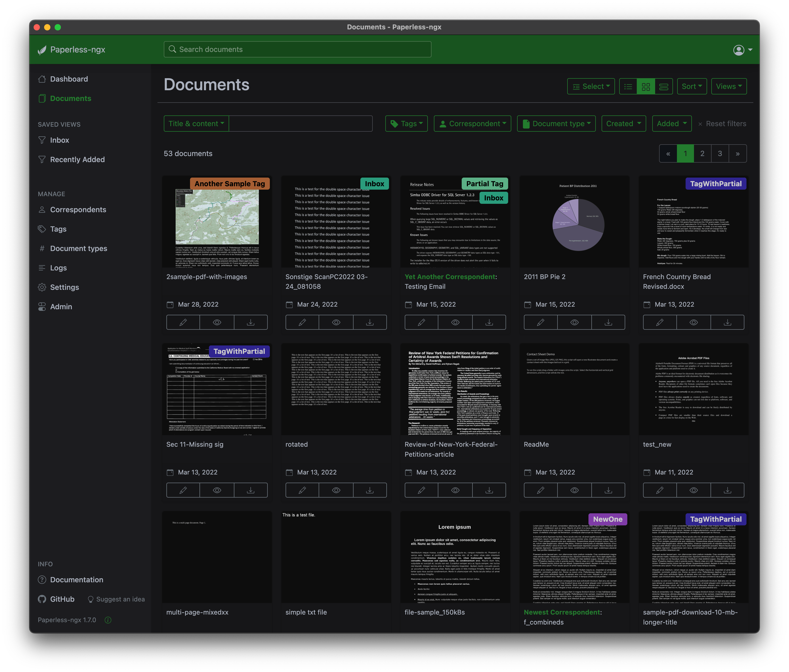Expand the Correspondent filter
This screenshot has height=672, width=789.
(x=472, y=123)
